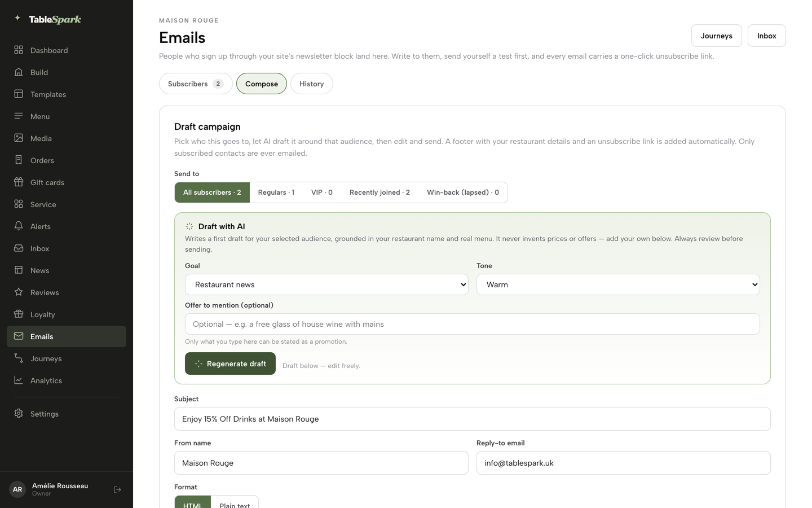Click the Settings gear icon

click(x=19, y=414)
